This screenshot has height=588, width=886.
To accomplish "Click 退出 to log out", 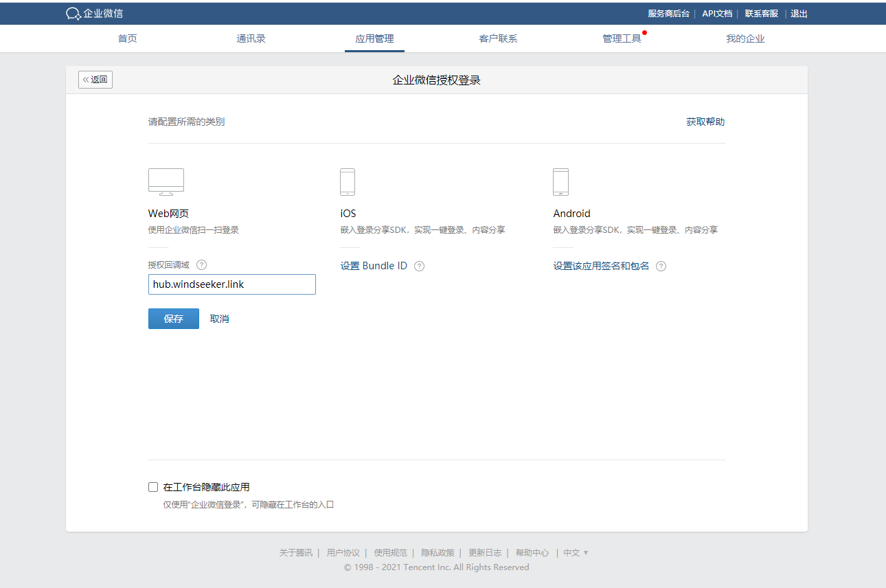I will click(799, 14).
